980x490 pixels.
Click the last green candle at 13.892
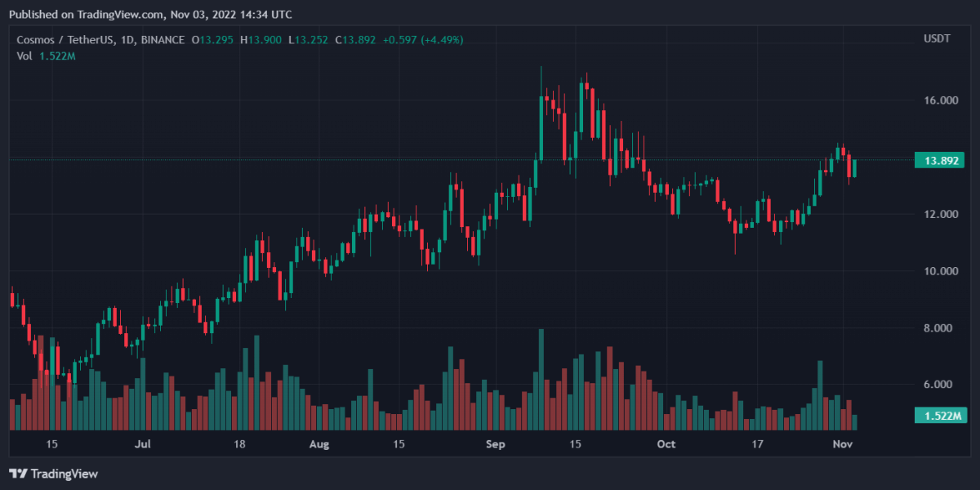[855, 168]
